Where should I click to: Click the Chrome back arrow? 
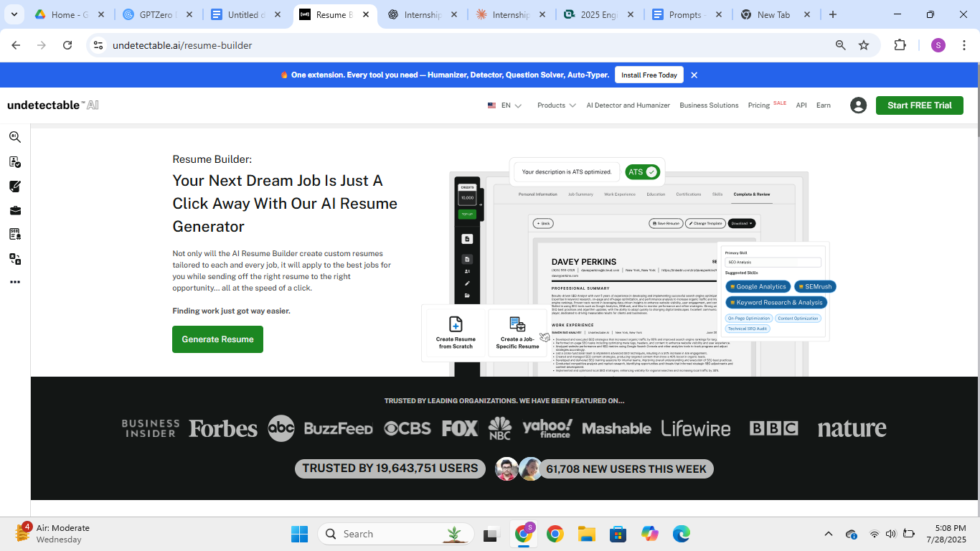pos(16,45)
